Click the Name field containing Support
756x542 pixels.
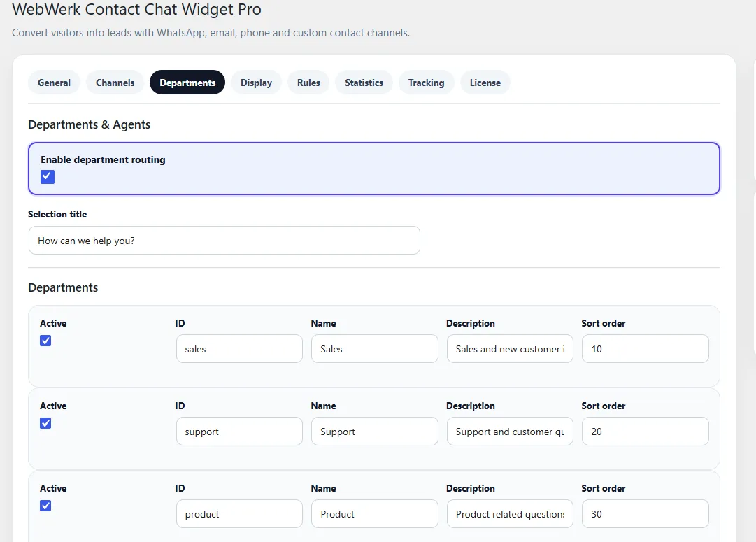pyautogui.click(x=375, y=431)
